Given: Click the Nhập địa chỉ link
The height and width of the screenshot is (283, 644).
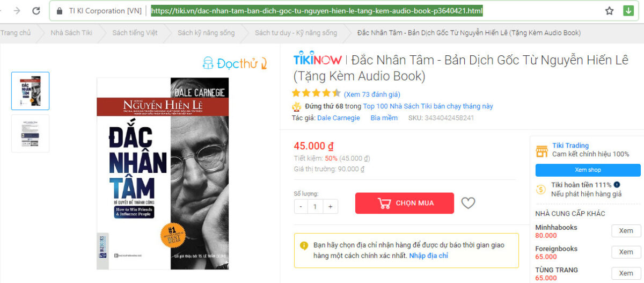Looking at the screenshot, I should point(428,256).
